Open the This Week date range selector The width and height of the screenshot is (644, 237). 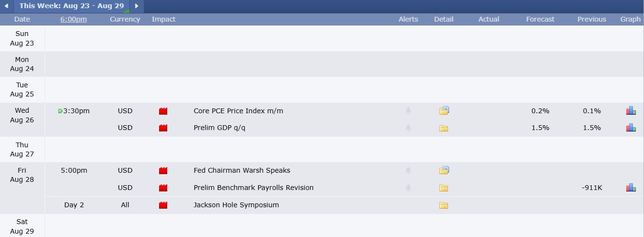pyautogui.click(x=71, y=6)
